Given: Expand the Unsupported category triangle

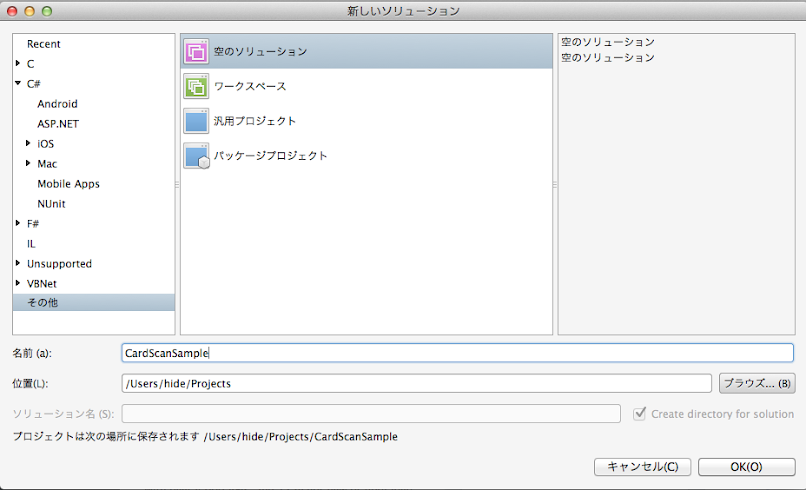Looking at the screenshot, I should pos(18,263).
